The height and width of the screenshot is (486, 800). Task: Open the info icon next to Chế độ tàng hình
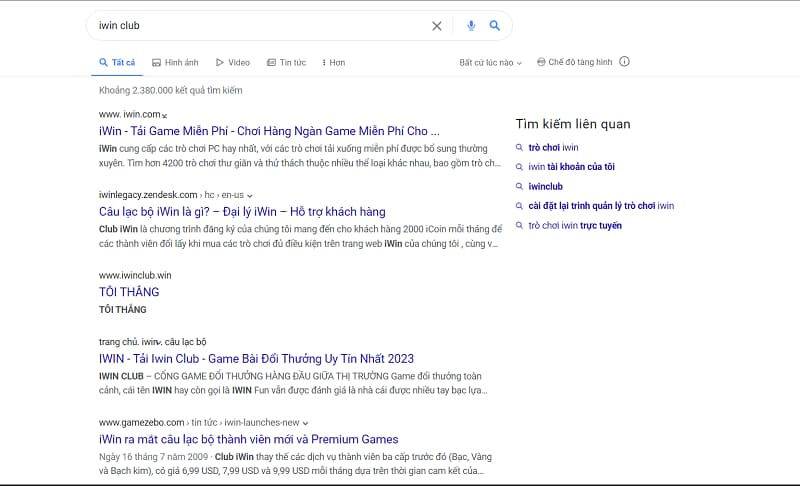(624, 62)
